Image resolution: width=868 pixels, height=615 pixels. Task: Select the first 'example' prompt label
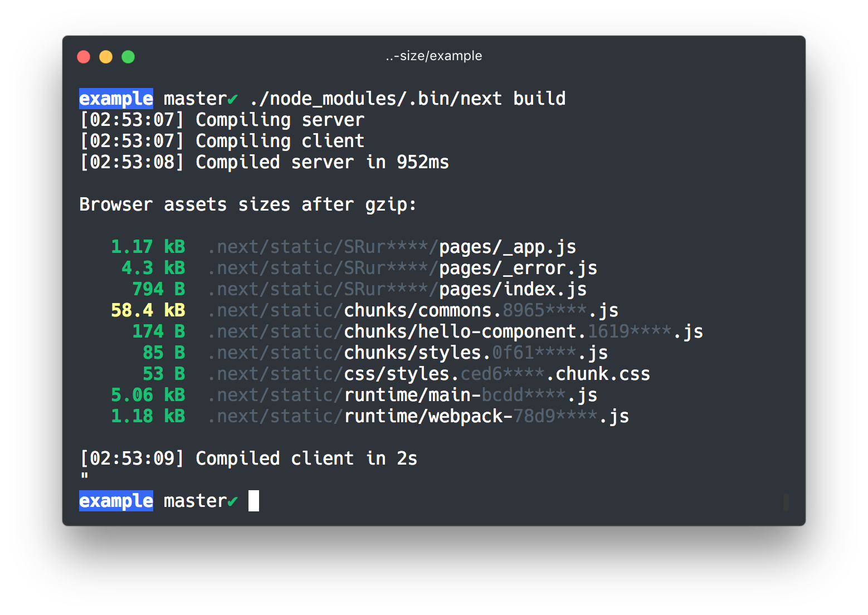116,99
